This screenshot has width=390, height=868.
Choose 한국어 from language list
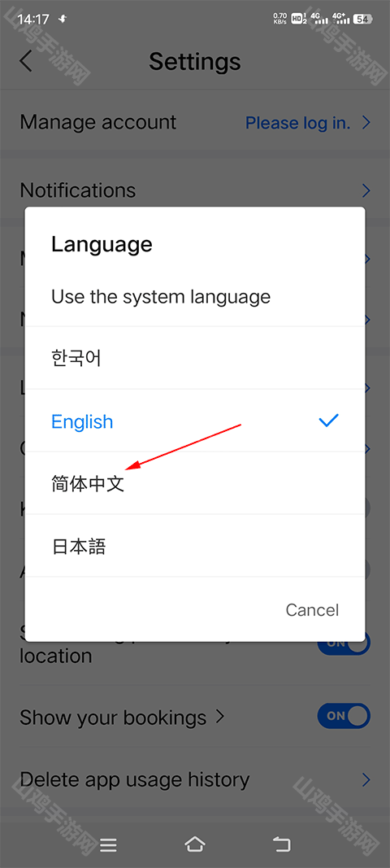[195, 358]
